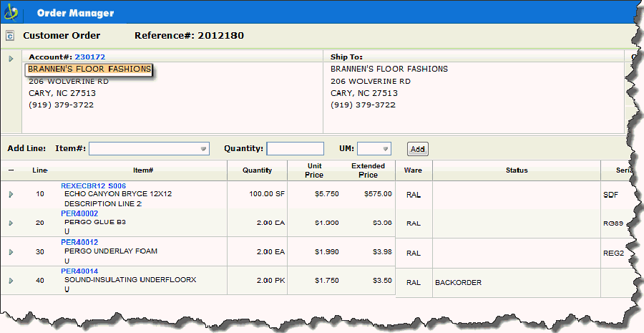The height and width of the screenshot is (333, 644).
Task: Open the Item# dropdown list
Action: 203,149
